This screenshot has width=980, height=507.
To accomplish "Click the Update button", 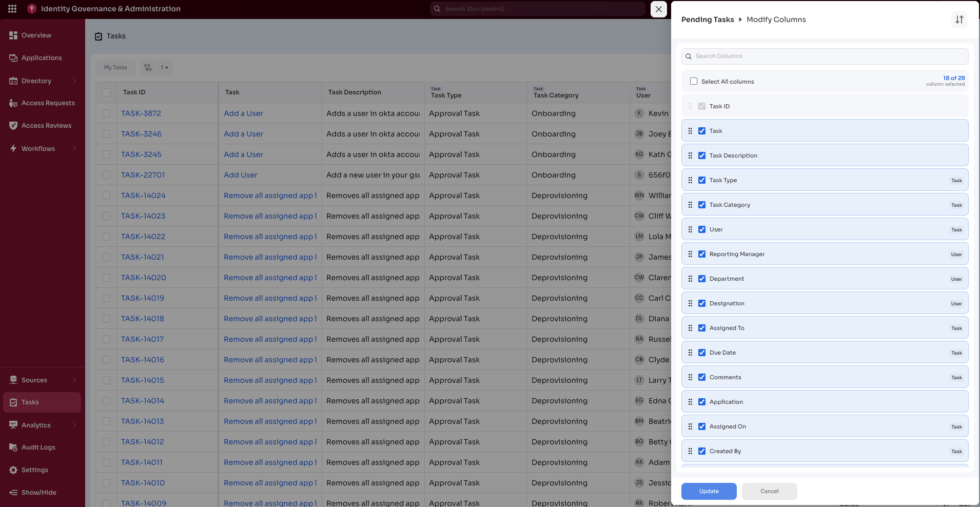I will click(708, 491).
